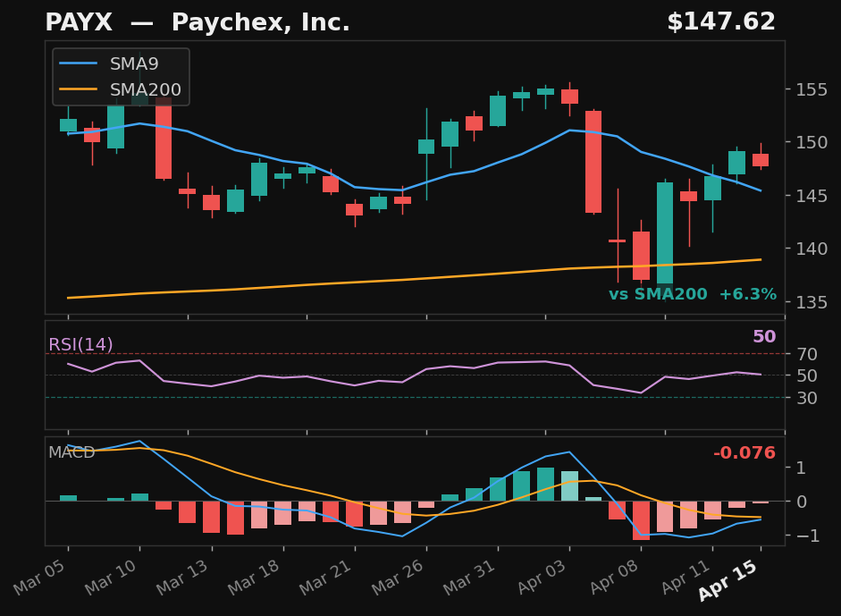The height and width of the screenshot is (616, 841).
Task: Click the MACD panel label
Action: [71, 452]
